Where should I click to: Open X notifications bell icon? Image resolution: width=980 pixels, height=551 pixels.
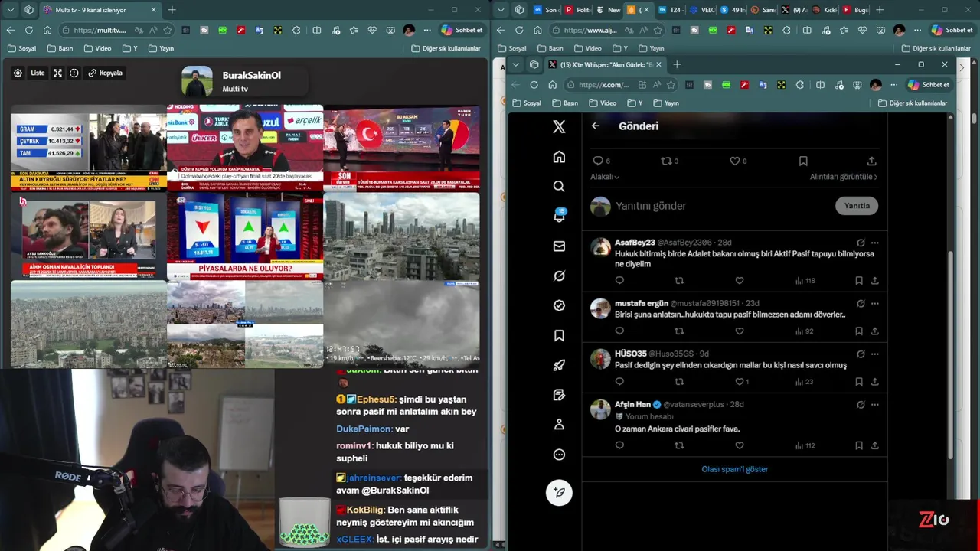(559, 216)
